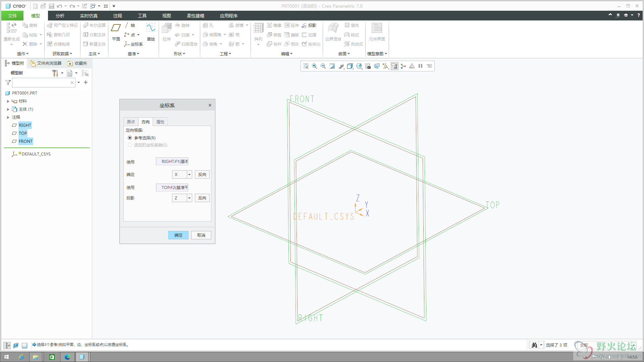
Task: Expand the 基准 group dropdown
Action: 133,54
